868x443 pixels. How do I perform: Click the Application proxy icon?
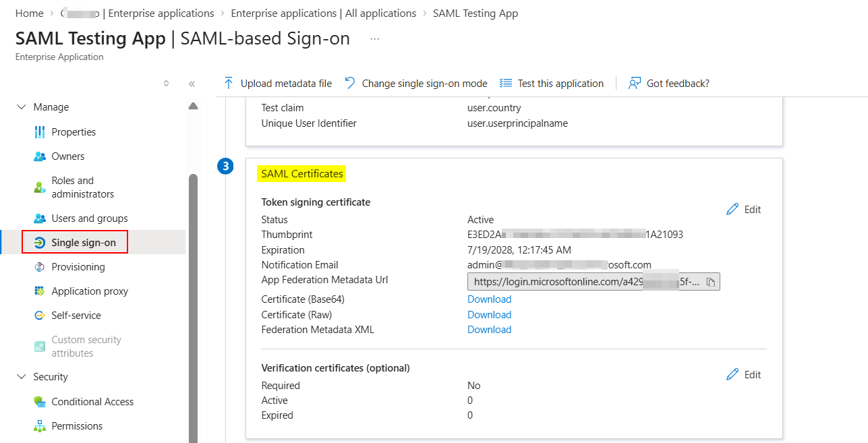[x=39, y=291]
